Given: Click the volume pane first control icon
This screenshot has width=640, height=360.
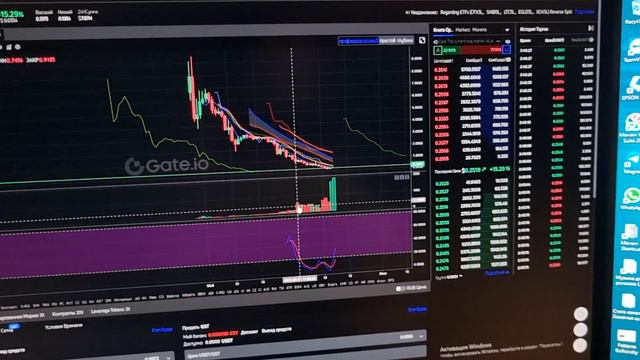Looking at the screenshot, I should pos(396,177).
